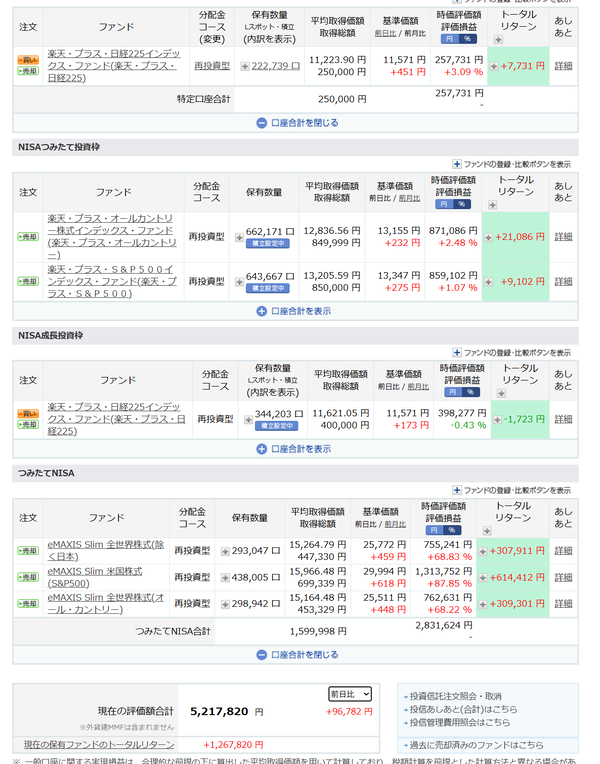600x764 pixels.
Task: Click plus icon beside +21,086 円 return
Action: [488, 237]
